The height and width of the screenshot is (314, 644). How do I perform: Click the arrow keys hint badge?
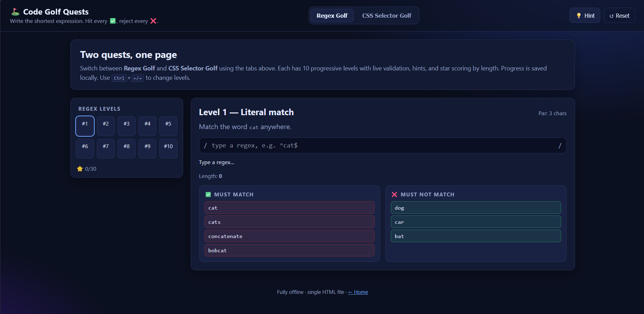tap(137, 78)
